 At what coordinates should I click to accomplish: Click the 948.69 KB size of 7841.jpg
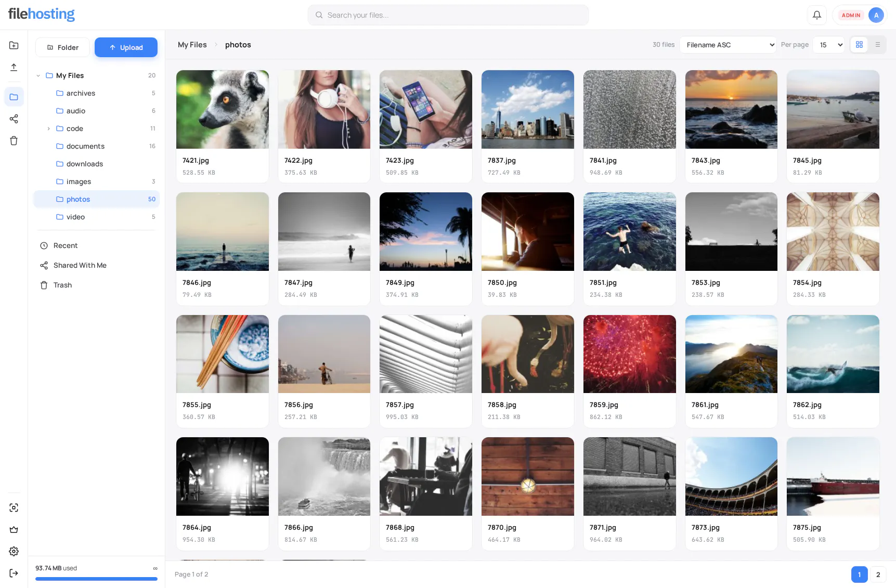click(606, 173)
